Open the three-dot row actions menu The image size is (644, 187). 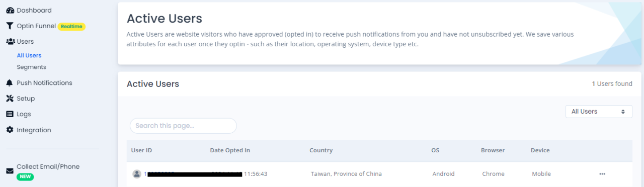[x=602, y=174]
